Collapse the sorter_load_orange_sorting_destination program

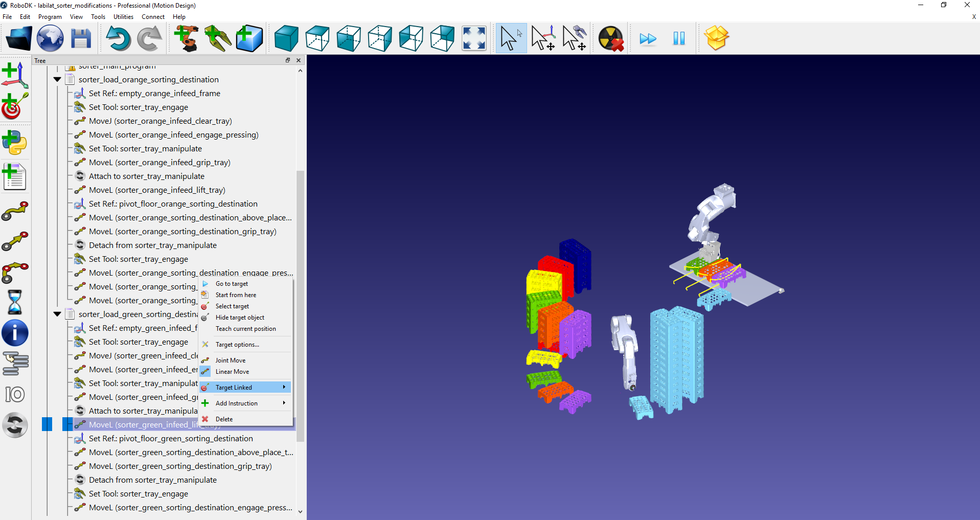point(57,80)
